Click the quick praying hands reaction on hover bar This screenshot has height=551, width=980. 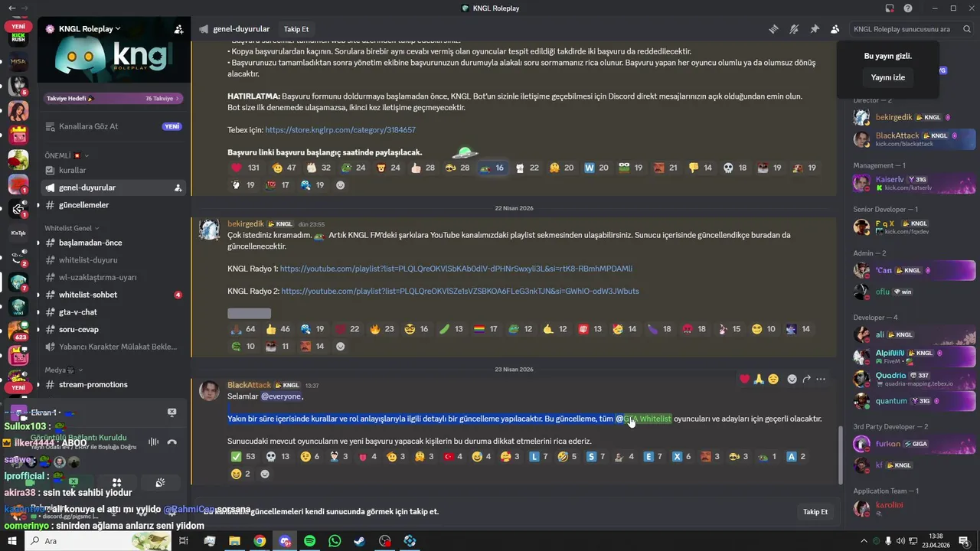click(759, 379)
